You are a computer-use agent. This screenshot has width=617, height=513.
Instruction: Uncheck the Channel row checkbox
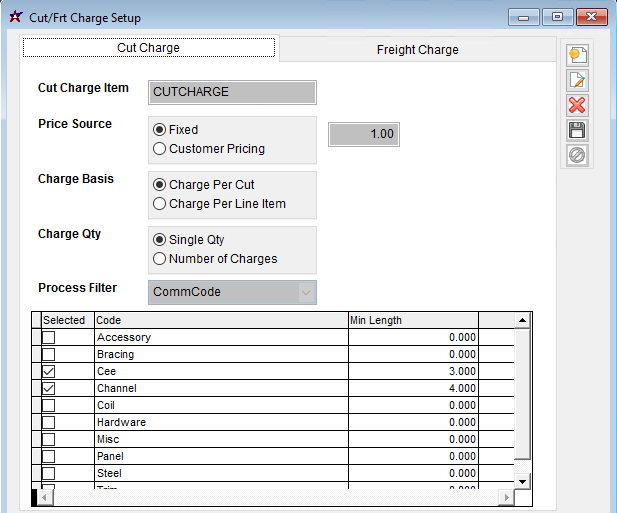point(49,388)
